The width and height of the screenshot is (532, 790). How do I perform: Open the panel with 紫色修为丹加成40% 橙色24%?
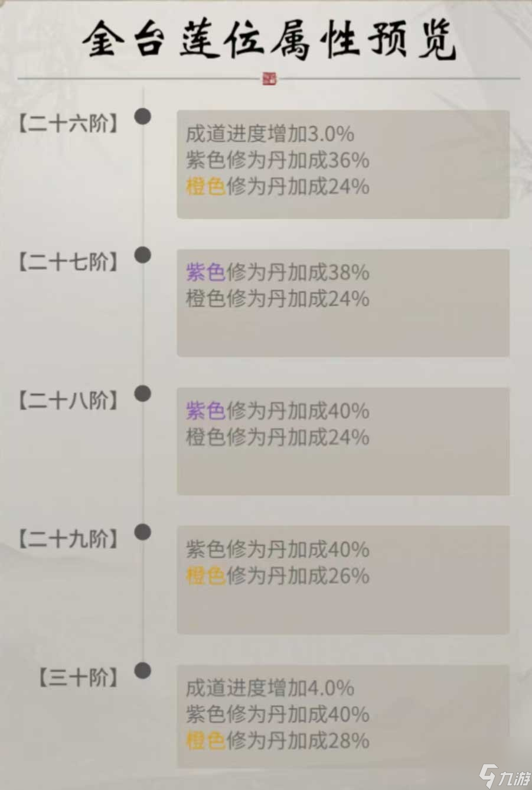coord(343,441)
